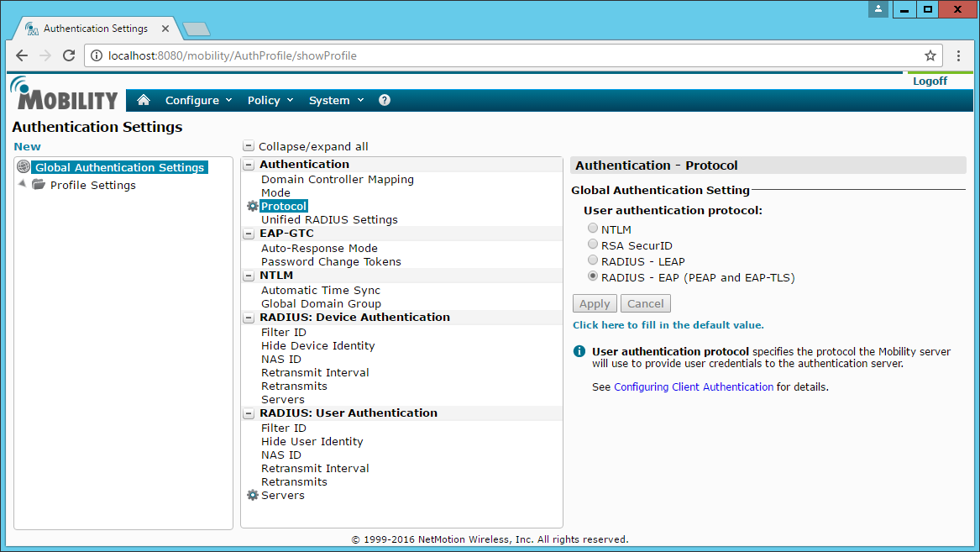Collapse the EAP-GTC section
This screenshot has width=980, height=552.
(249, 234)
